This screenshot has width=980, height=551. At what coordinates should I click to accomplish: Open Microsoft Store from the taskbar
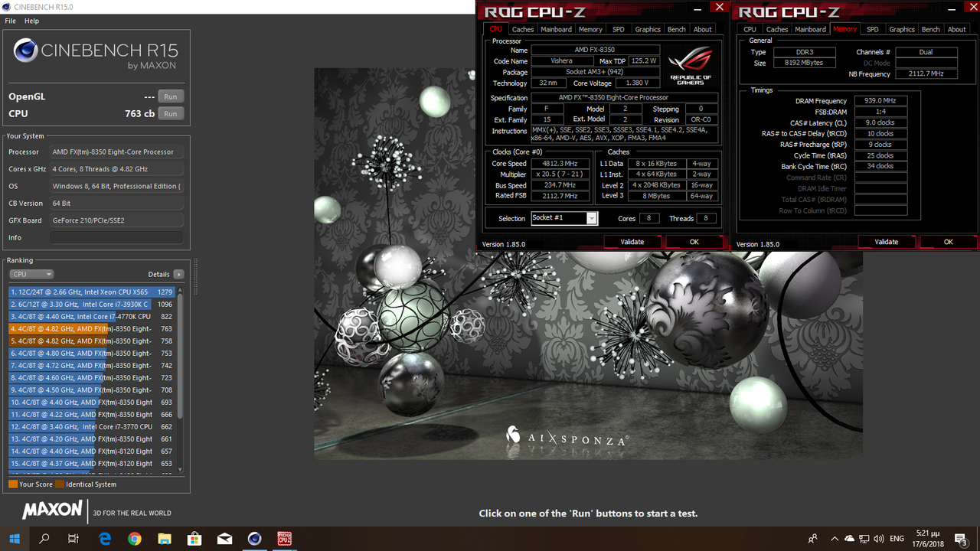pos(194,539)
